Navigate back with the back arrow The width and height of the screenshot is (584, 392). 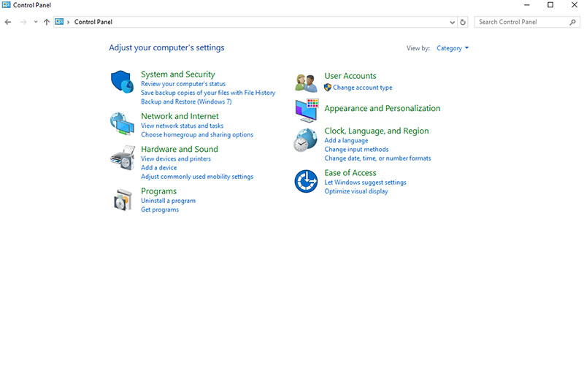[8, 22]
